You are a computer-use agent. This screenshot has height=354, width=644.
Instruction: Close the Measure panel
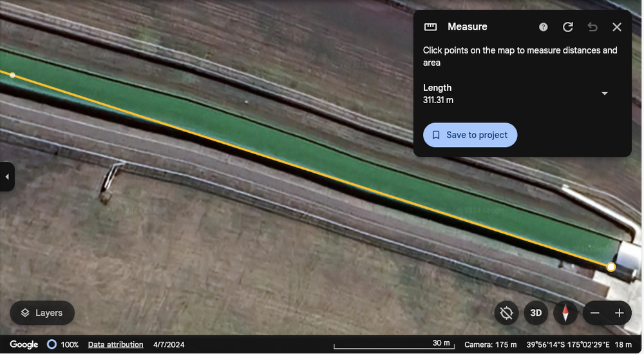(x=617, y=27)
